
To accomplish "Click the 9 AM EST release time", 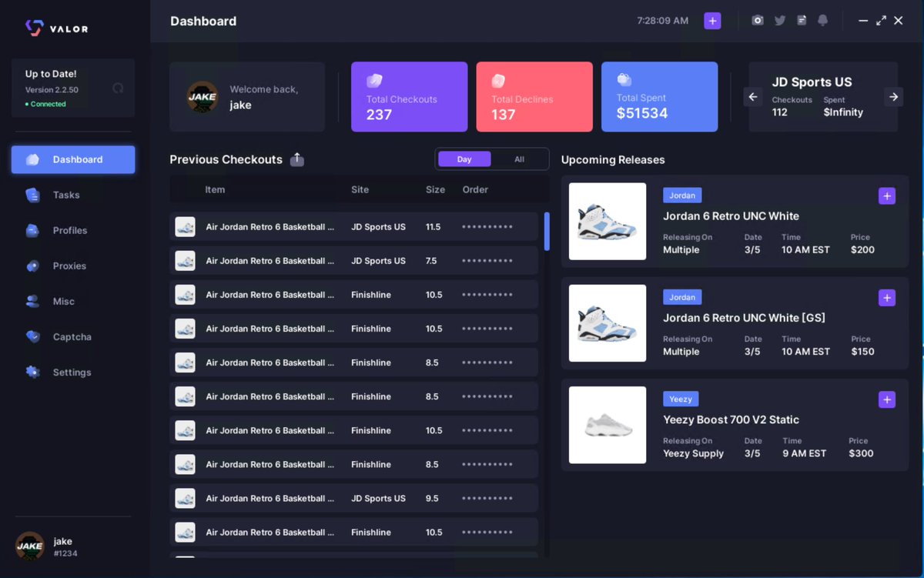I will coord(804,453).
